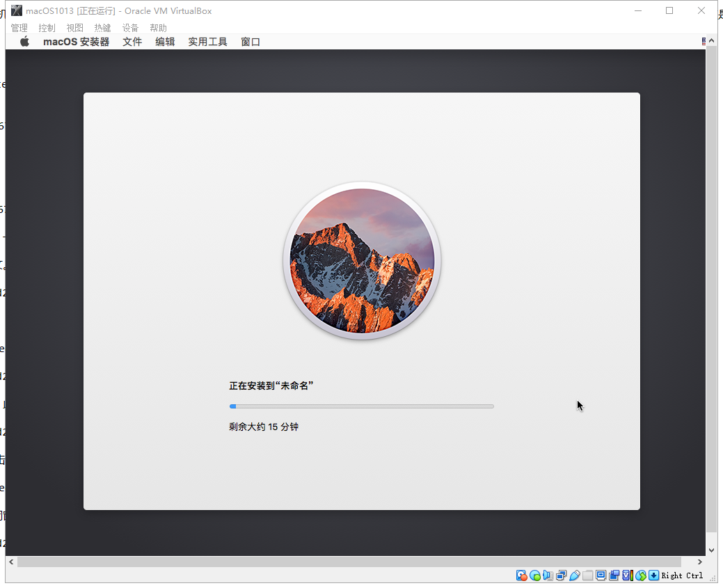The height and width of the screenshot is (588, 723).
Task: Click the vertical scrollbar down arrow
Action: (x=711, y=550)
